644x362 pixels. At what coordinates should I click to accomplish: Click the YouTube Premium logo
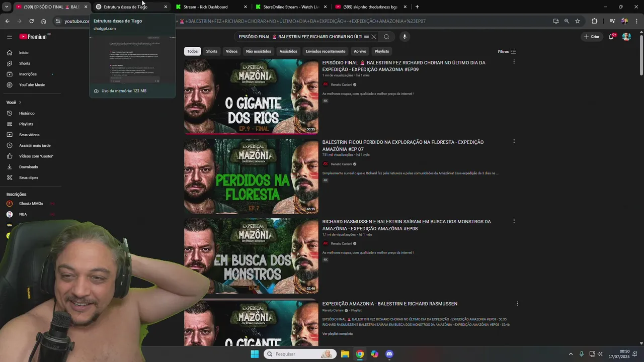click(34, 37)
